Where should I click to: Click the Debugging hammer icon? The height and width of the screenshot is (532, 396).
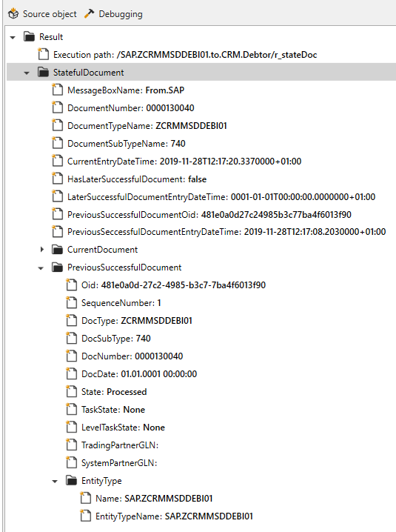point(89,13)
